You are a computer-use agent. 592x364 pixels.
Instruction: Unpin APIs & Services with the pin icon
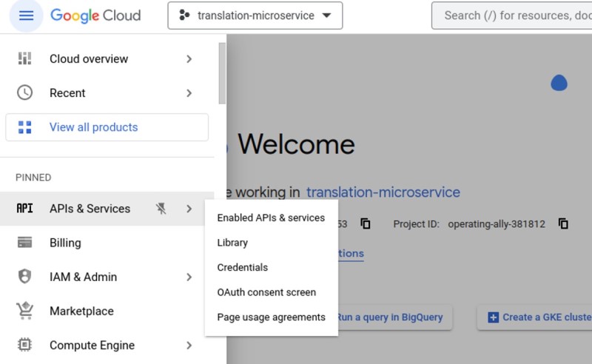tap(161, 209)
